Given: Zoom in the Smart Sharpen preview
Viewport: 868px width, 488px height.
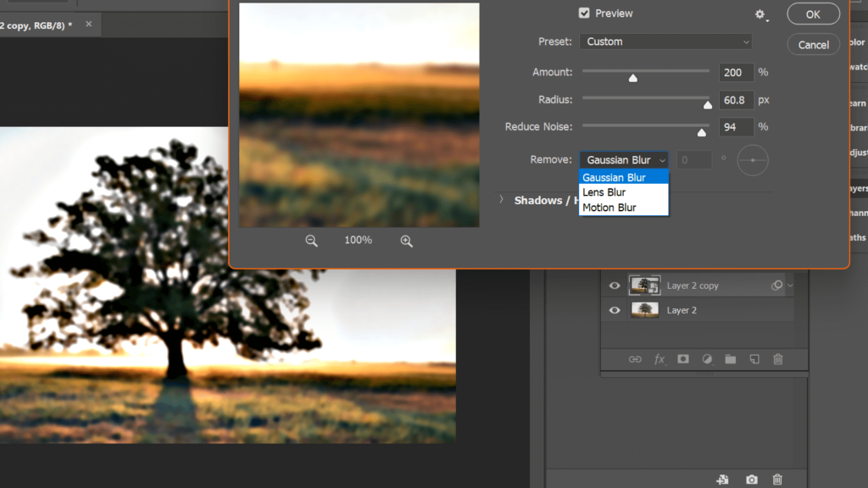Looking at the screenshot, I should click(x=406, y=241).
